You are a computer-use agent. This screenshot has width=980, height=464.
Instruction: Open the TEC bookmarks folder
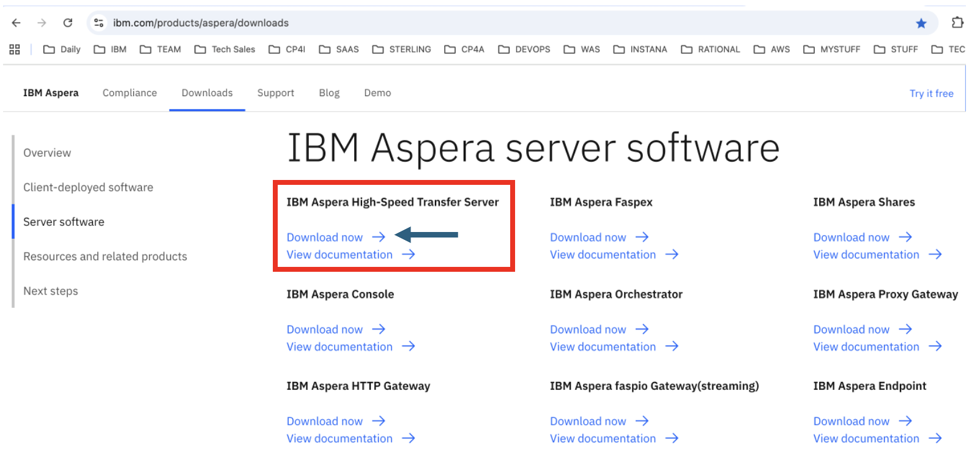tap(948, 49)
